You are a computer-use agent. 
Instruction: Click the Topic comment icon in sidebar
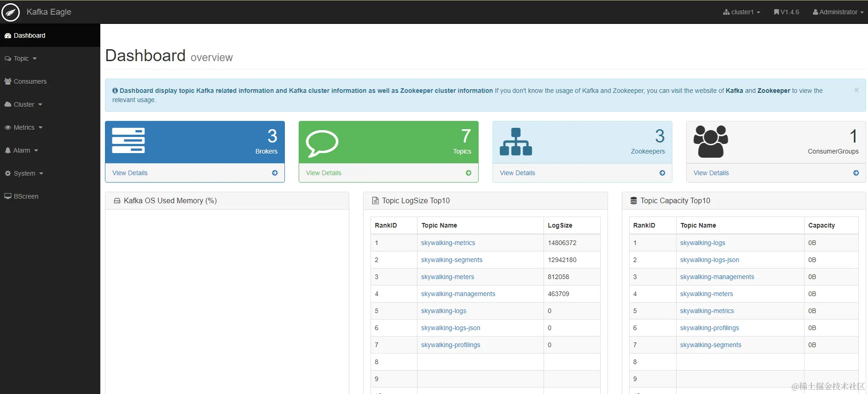coord(8,58)
